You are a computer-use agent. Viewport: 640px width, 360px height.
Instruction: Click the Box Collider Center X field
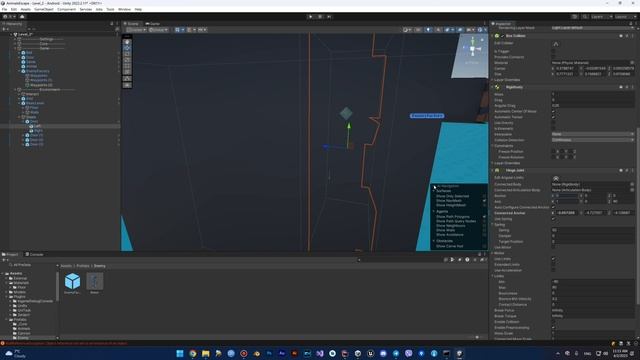(567, 69)
